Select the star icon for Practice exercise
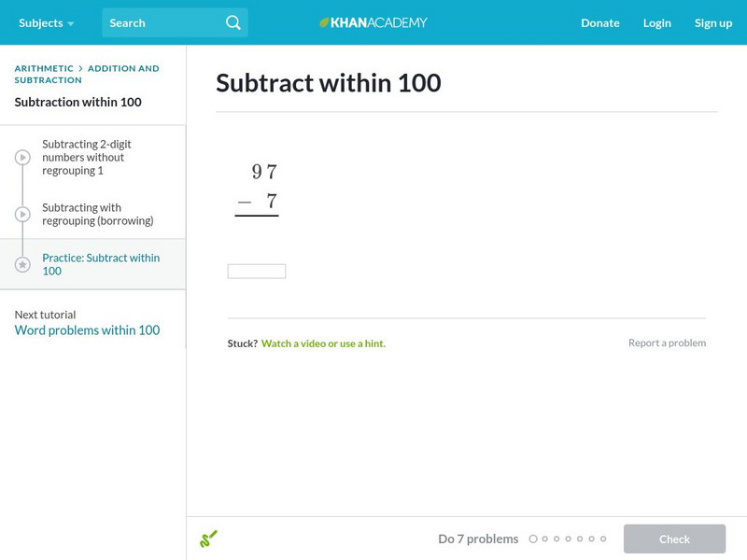 coord(21,263)
